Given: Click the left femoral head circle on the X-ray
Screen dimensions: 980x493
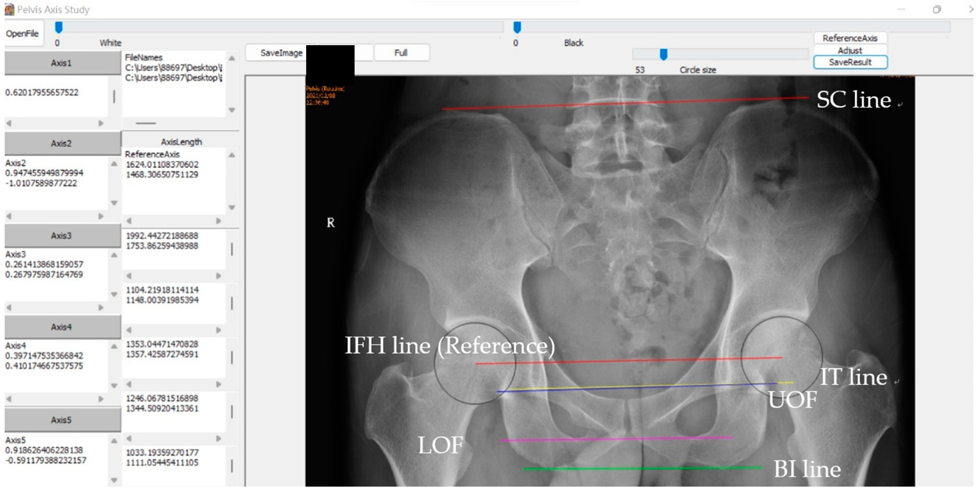Looking at the screenshot, I should tap(782, 357).
